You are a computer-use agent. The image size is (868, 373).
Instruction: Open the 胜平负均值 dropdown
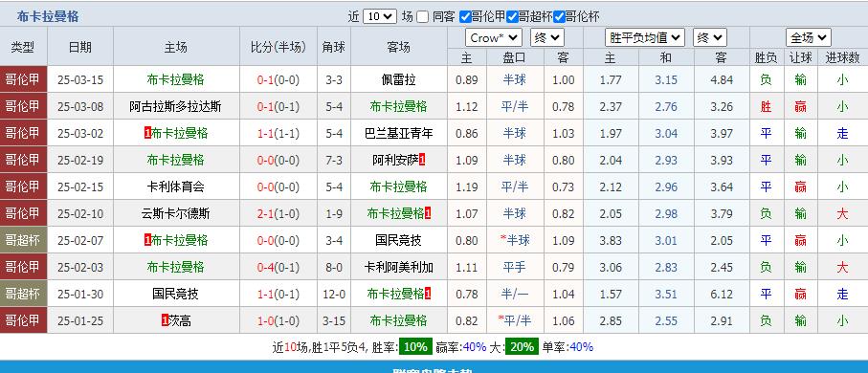click(x=645, y=38)
